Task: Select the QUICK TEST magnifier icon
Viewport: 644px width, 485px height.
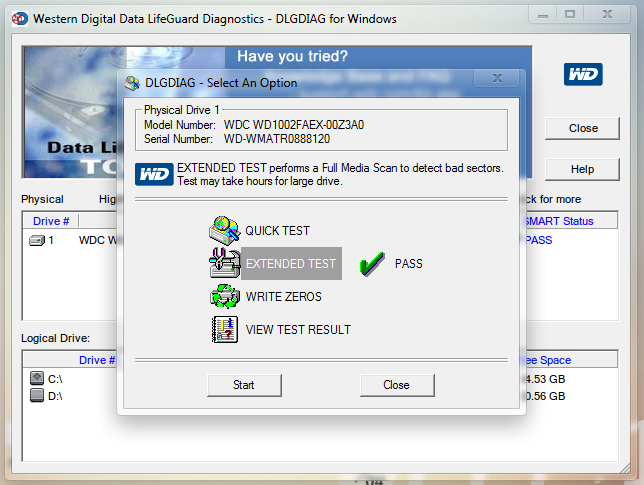Action: [224, 230]
